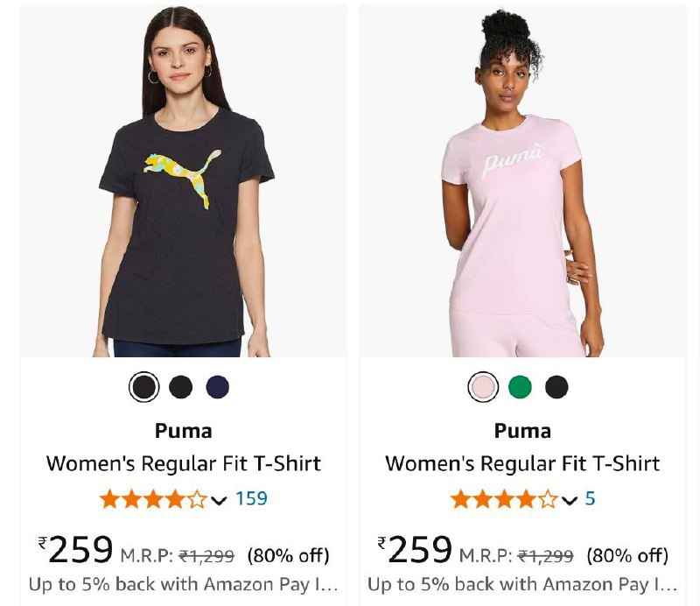Open the 159 reviews link

pyautogui.click(x=251, y=498)
